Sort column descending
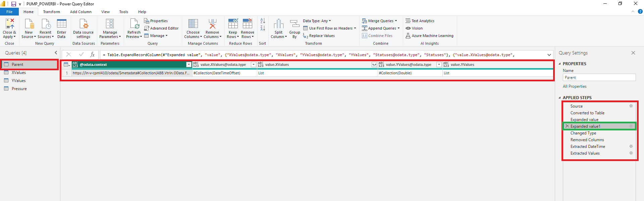This screenshot has height=201, width=644. (x=263, y=28)
